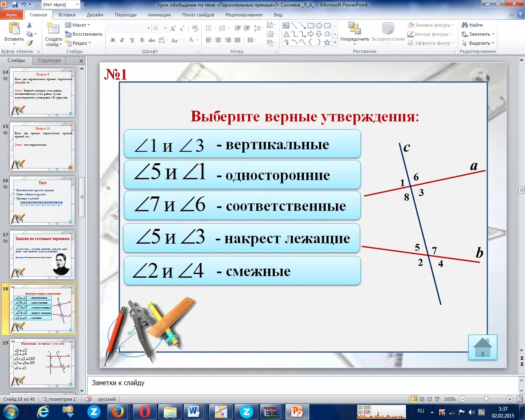This screenshot has width=525, height=420.
Task: Clear formatting with the eraser icon
Action: coord(195,28)
